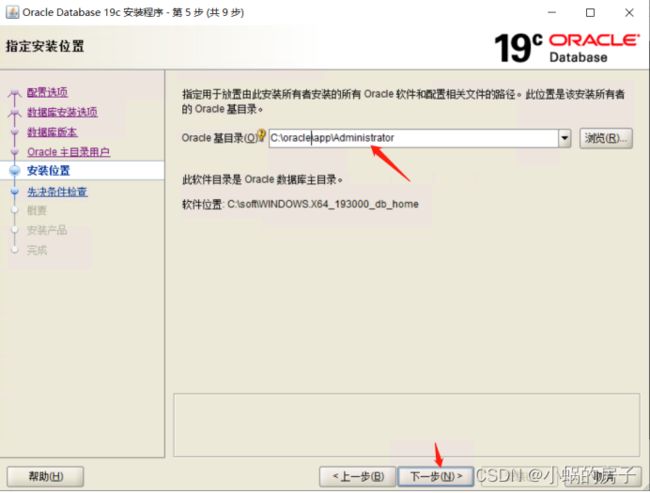This screenshot has height=493, width=650.
Task: Minimize the installer window
Action: [x=552, y=12]
